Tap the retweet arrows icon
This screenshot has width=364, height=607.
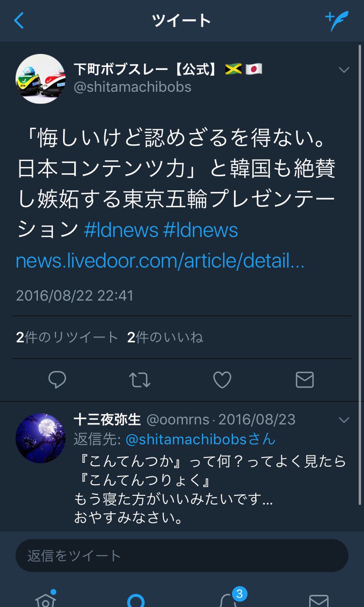point(140,380)
